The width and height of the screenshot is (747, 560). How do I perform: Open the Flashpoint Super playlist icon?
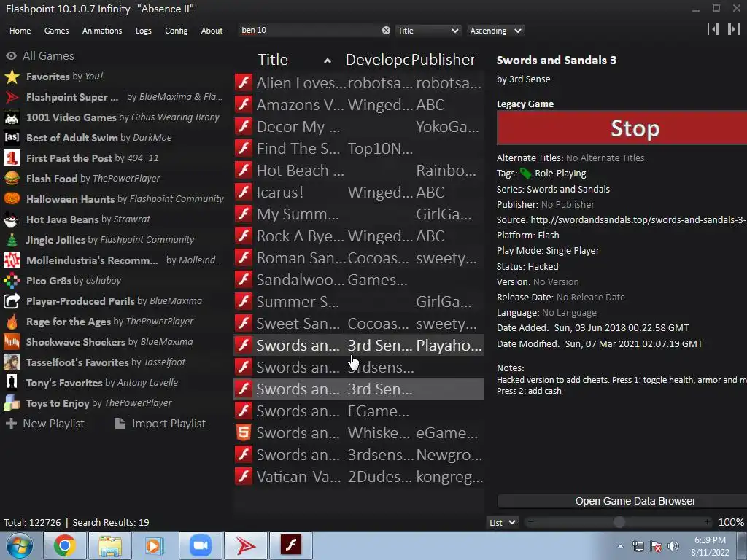(x=12, y=97)
